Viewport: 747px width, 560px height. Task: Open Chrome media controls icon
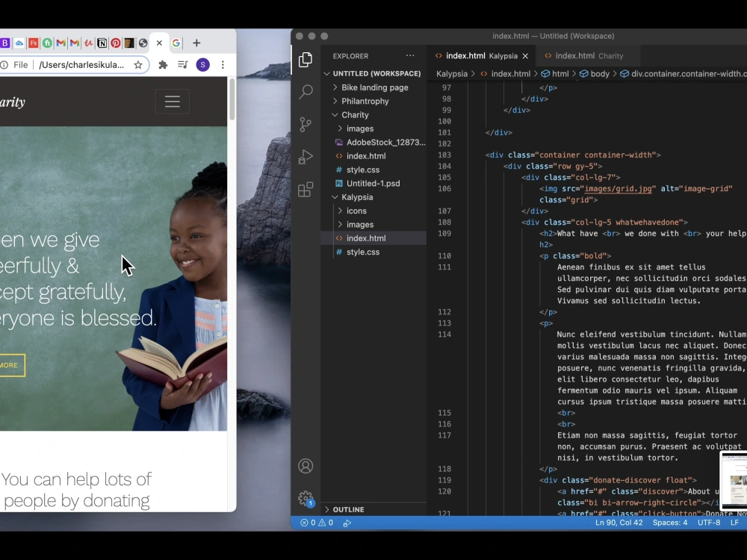pyautogui.click(x=183, y=65)
